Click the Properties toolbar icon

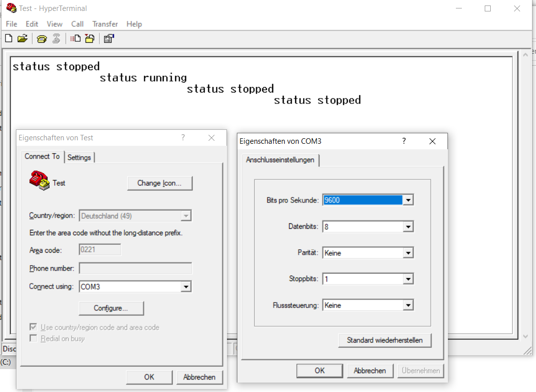(109, 39)
